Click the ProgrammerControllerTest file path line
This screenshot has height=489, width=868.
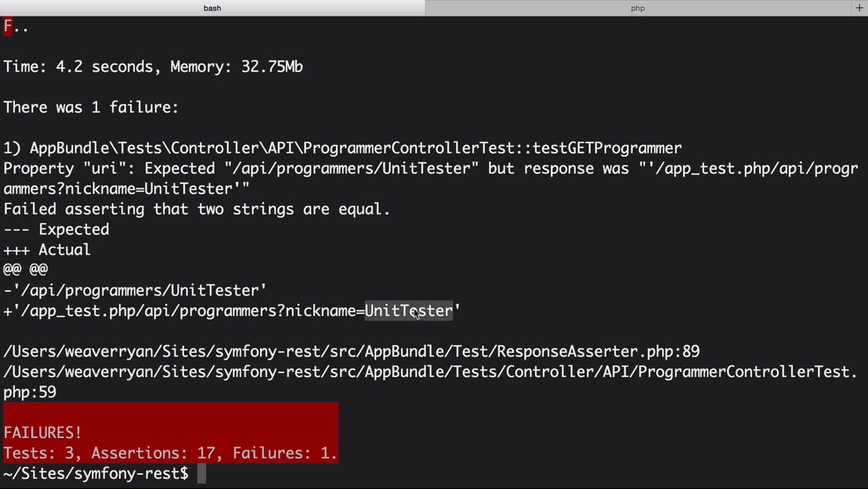tap(430, 372)
